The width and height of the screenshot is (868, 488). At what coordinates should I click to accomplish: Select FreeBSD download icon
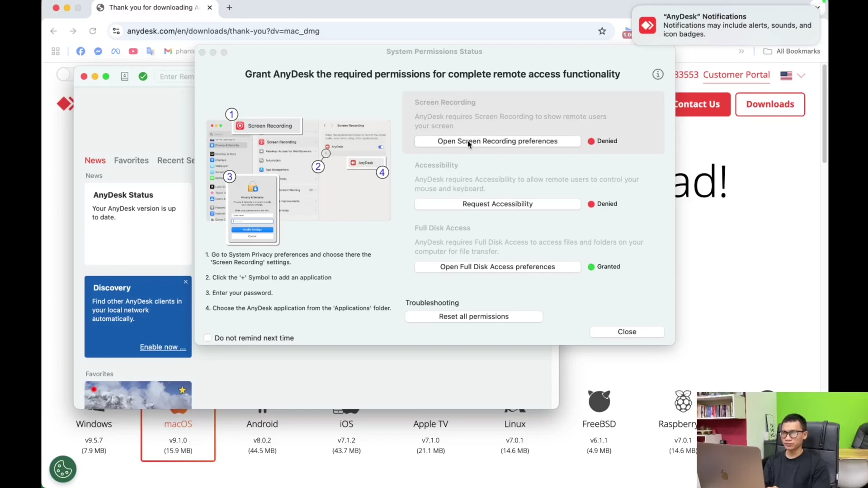tap(599, 401)
